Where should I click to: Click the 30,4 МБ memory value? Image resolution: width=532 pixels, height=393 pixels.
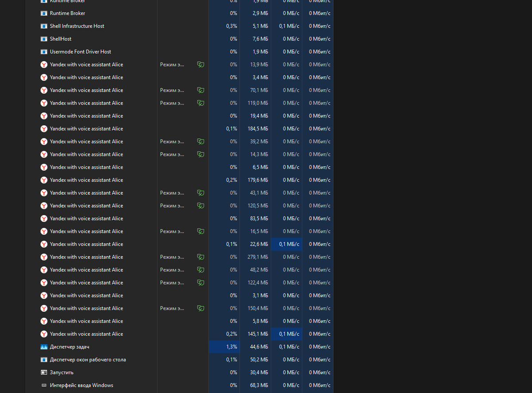tap(259, 373)
